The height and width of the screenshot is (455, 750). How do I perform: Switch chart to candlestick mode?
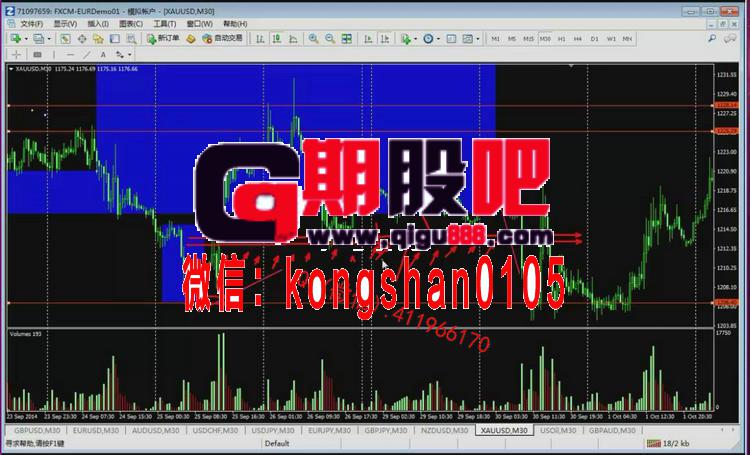(x=276, y=39)
